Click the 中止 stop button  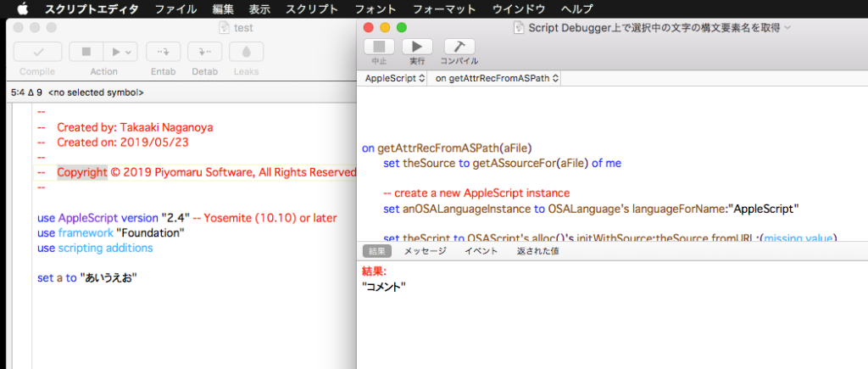(x=379, y=46)
